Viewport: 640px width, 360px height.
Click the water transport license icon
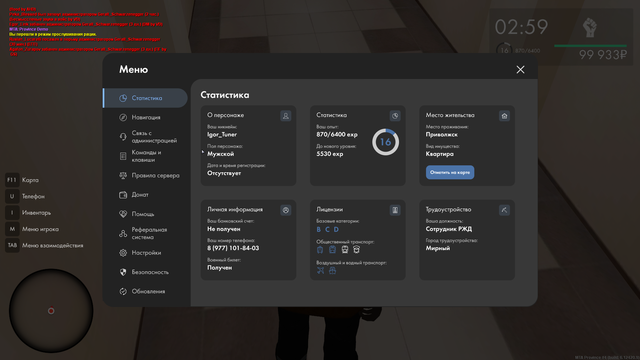333,270
